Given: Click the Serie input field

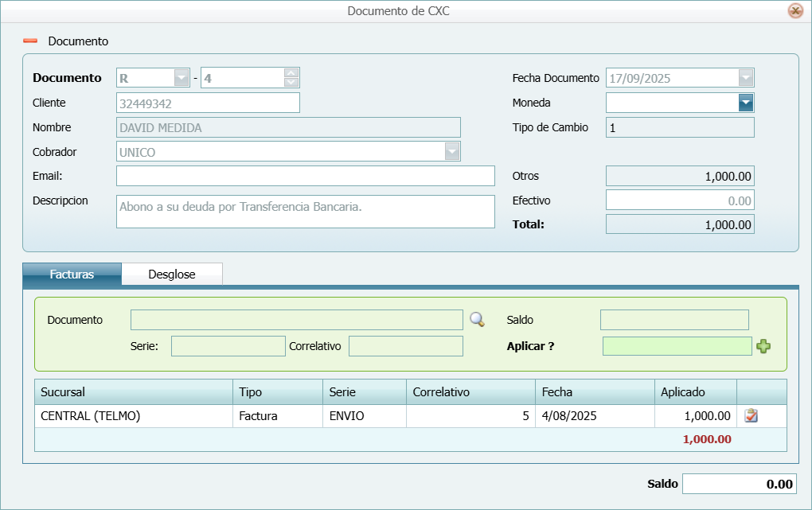Looking at the screenshot, I should (x=228, y=346).
